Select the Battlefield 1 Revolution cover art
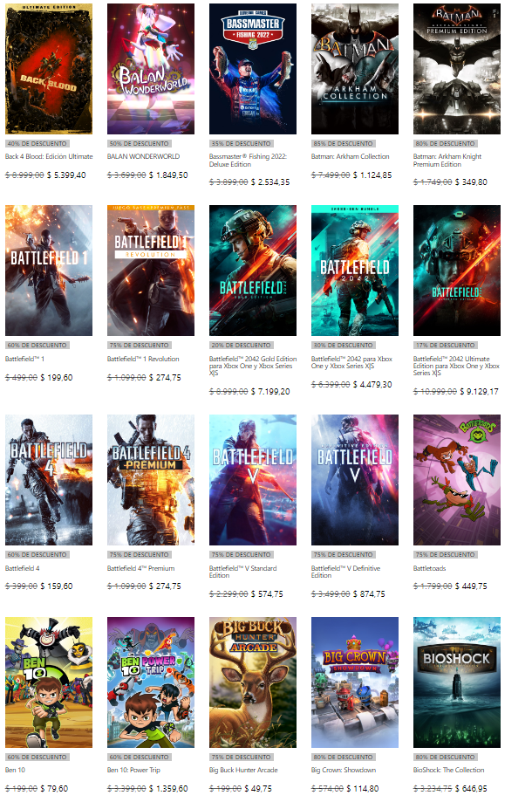Screen dimensions: 532x809 tap(151, 271)
